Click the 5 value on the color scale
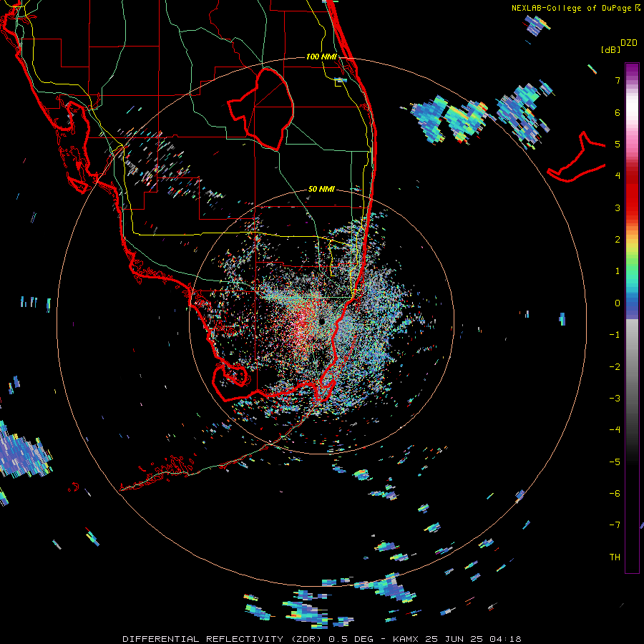The width and height of the screenshot is (644, 644). 618,144
